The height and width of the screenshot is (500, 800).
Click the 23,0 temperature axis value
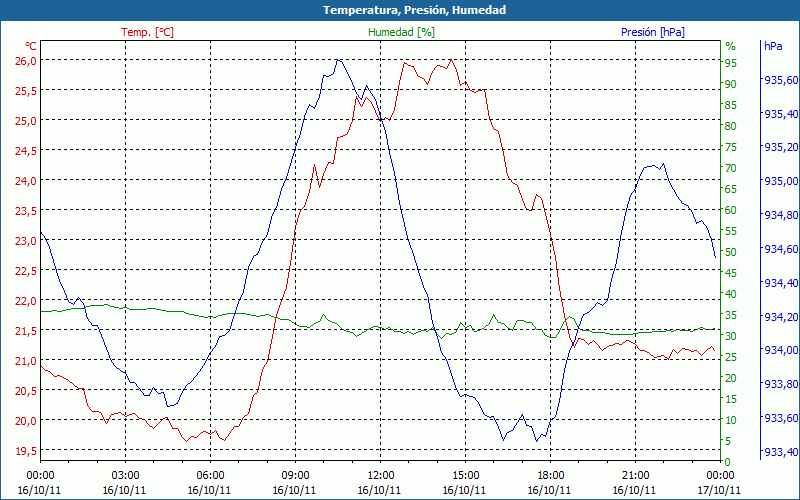pyautogui.click(x=26, y=241)
